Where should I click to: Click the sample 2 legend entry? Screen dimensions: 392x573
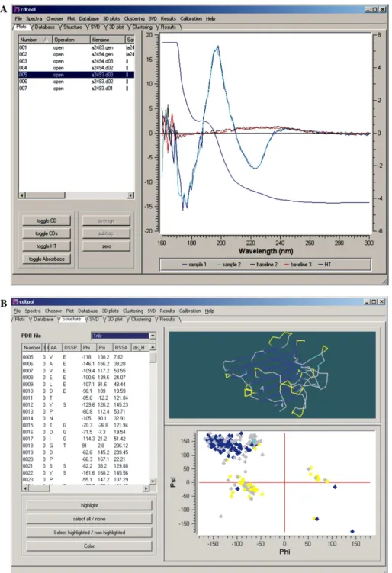point(229,265)
